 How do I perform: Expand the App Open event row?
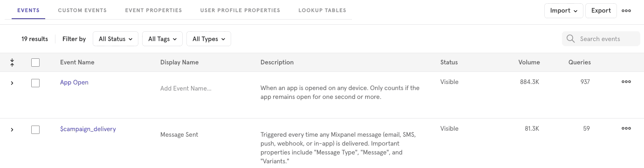pos(12,83)
